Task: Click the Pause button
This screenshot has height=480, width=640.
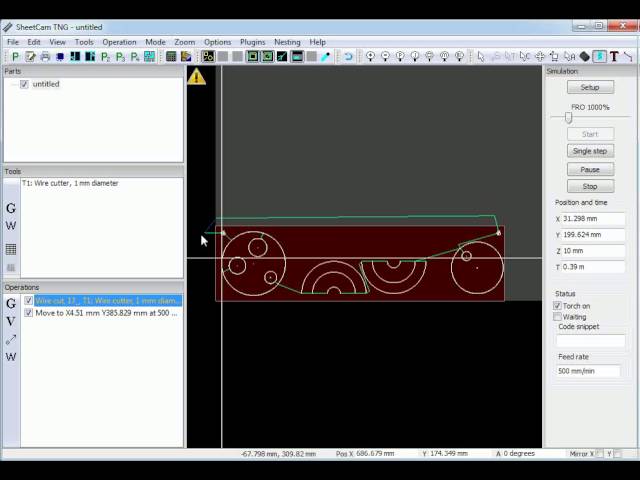Action: coord(590,169)
